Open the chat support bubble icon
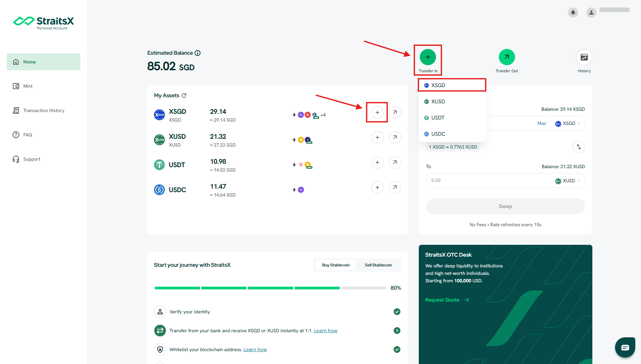Image resolution: width=641 pixels, height=364 pixels. point(625,347)
